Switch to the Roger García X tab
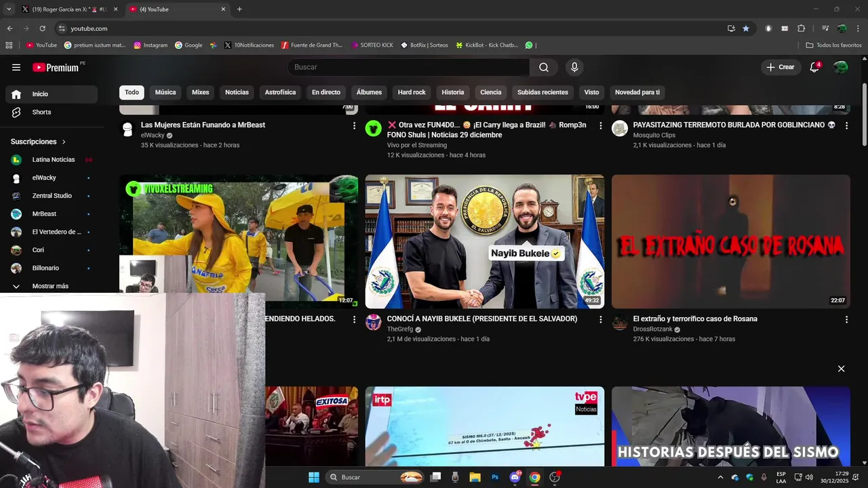The width and height of the screenshot is (868, 488). [70, 9]
